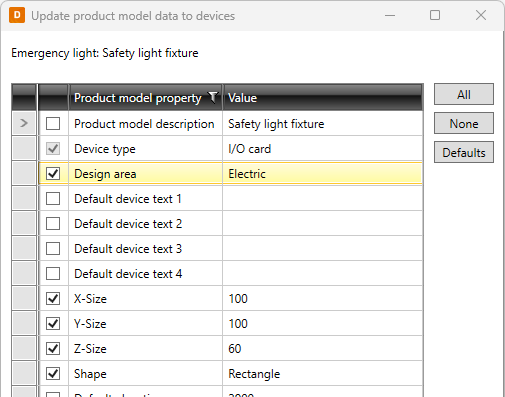
Task: Uncheck the Shape property checkbox
Action: (x=53, y=374)
